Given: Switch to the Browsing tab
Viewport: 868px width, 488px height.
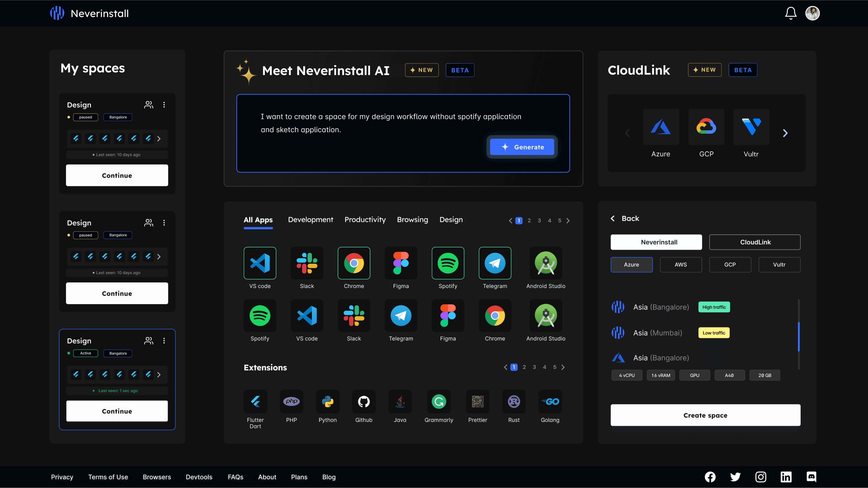Looking at the screenshot, I should pyautogui.click(x=412, y=220).
